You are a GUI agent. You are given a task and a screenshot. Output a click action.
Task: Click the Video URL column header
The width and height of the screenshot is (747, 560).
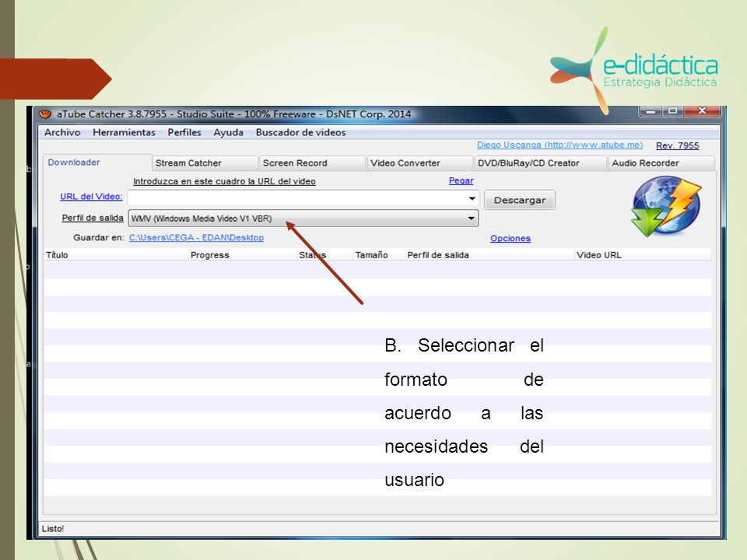point(643,255)
